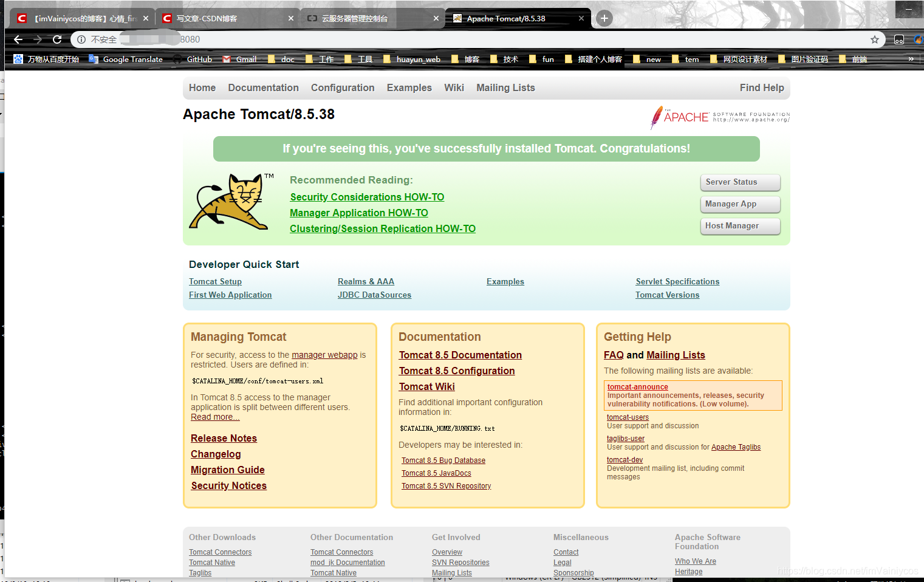This screenshot has height=582, width=924.
Task: Click the Apache Software Foundation logo
Action: click(720, 117)
